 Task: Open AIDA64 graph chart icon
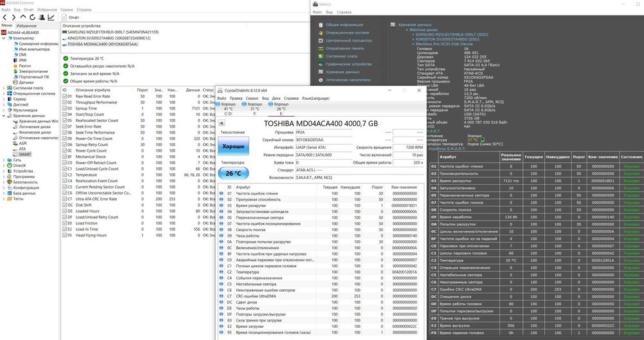[x=51, y=17]
